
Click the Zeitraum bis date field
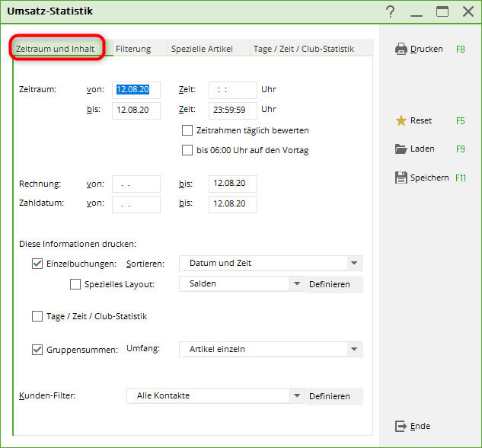[136, 110]
